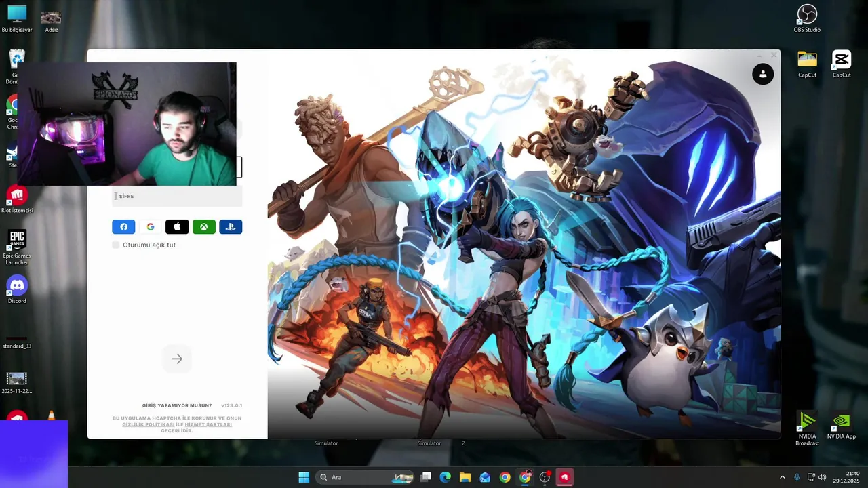This screenshot has height=488, width=868.
Task: Sign in with Apple icon
Action: point(177,227)
